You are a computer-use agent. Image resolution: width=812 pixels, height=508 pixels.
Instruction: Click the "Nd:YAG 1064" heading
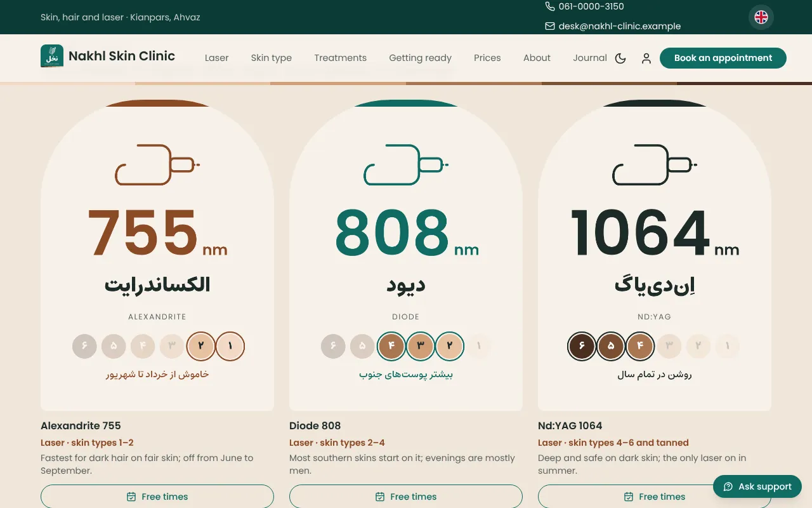point(570,425)
